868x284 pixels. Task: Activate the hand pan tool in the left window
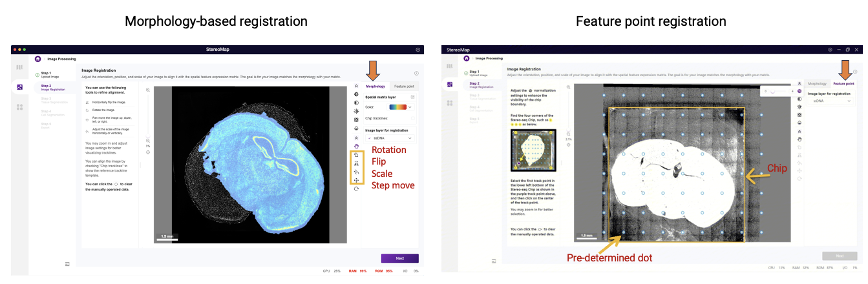pos(357,146)
